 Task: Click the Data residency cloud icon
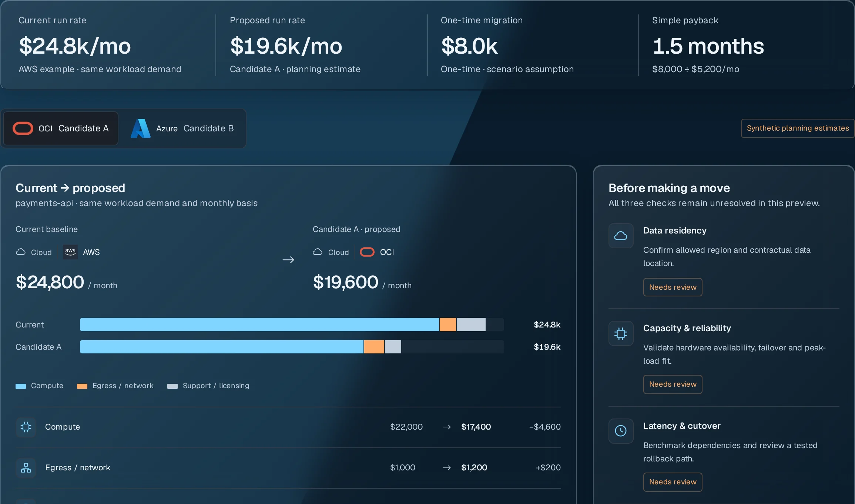[621, 236]
